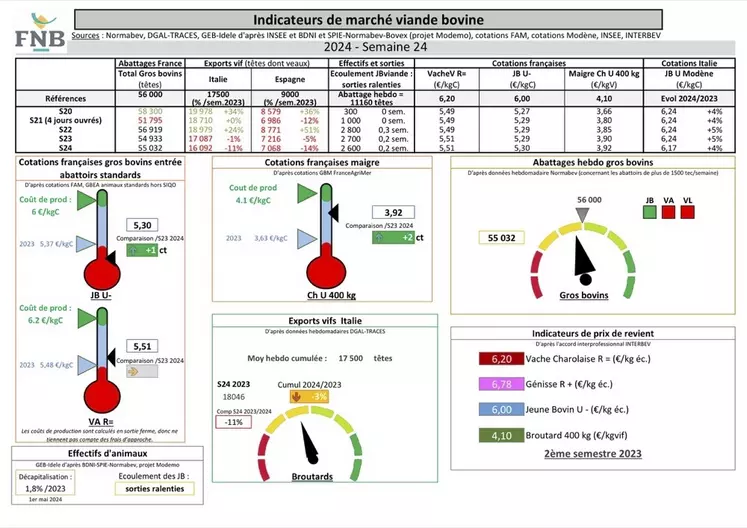Viewport: 747px width, 528px height.
Task: Click the '3,66' Maigre Ch U cell
Action: pos(604,112)
